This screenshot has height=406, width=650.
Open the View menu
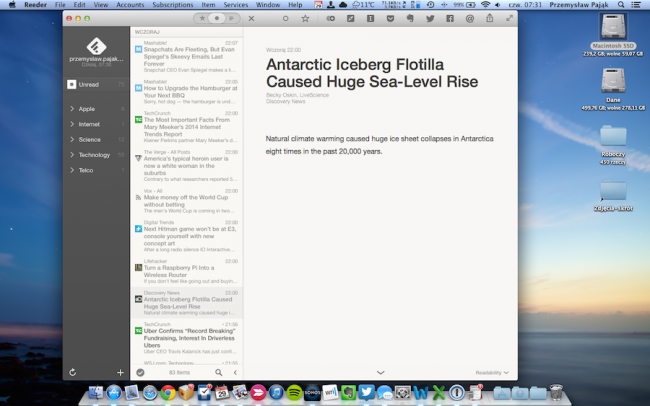pos(100,5)
